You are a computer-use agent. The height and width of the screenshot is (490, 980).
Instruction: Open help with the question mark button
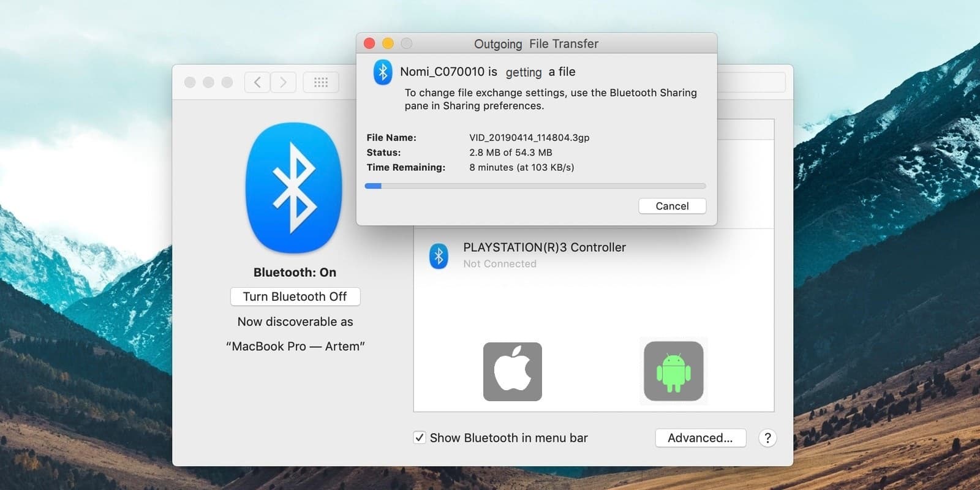[x=767, y=438]
